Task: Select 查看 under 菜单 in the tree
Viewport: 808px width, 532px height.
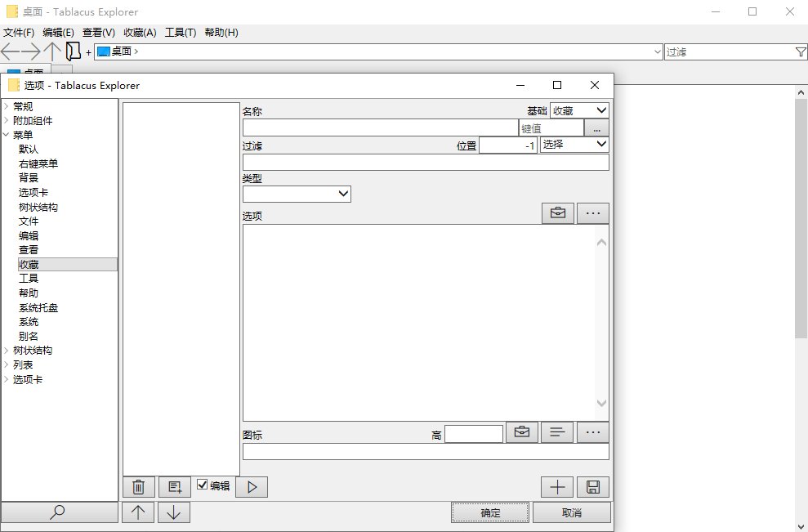Action: [29, 249]
